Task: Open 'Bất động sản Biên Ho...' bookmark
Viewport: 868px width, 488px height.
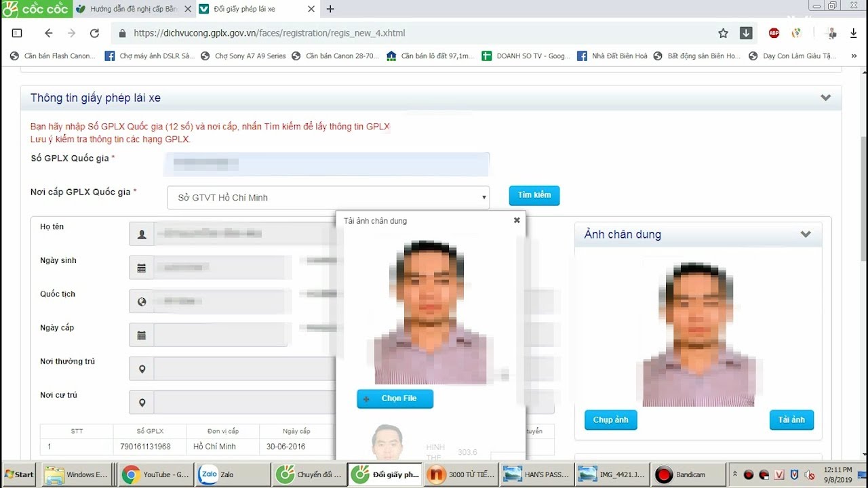Action: click(697, 56)
